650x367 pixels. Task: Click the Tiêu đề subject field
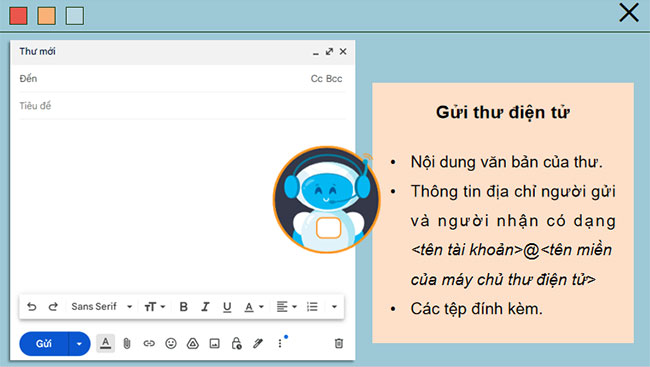click(x=182, y=106)
